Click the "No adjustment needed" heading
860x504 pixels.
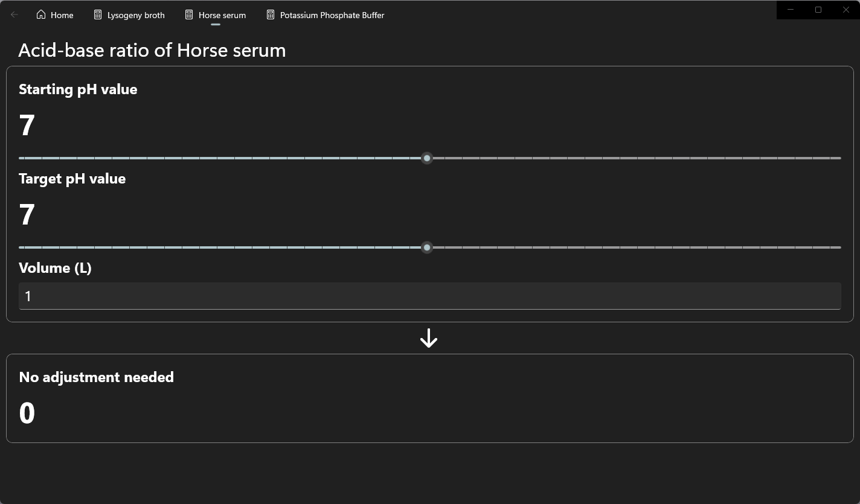[97, 377]
